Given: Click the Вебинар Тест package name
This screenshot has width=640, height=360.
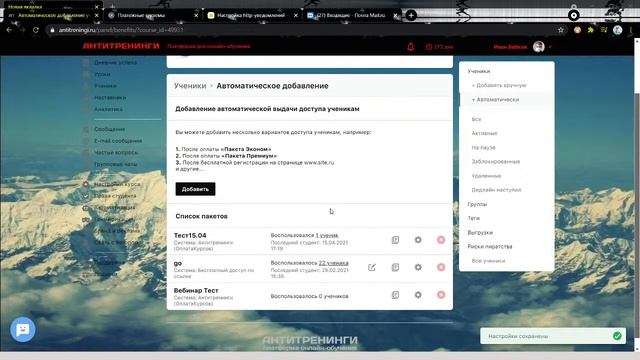Looking at the screenshot, I should (x=196, y=290).
